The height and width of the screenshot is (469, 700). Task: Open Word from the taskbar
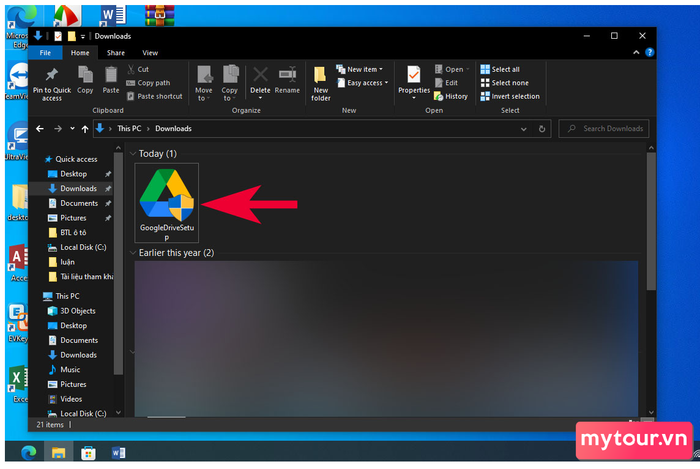[118, 452]
